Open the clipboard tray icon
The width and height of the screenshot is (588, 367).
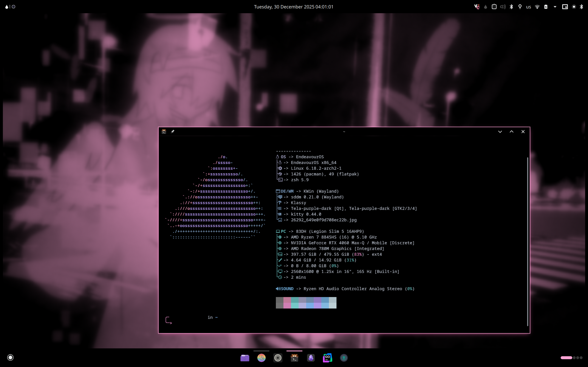[x=494, y=7]
